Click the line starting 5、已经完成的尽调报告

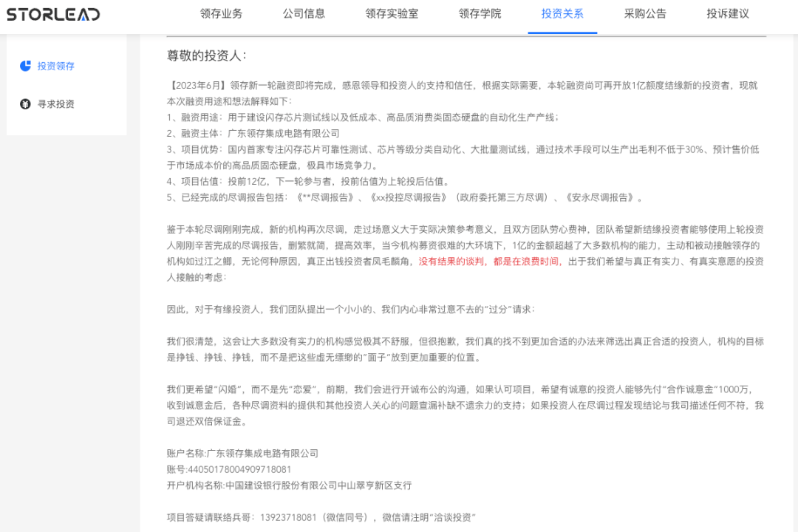click(405, 197)
